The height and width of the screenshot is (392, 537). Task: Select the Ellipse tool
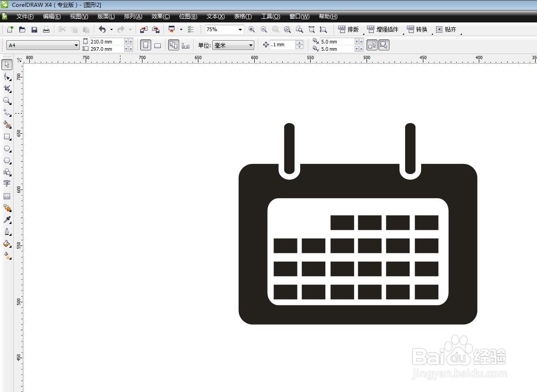(x=7, y=148)
